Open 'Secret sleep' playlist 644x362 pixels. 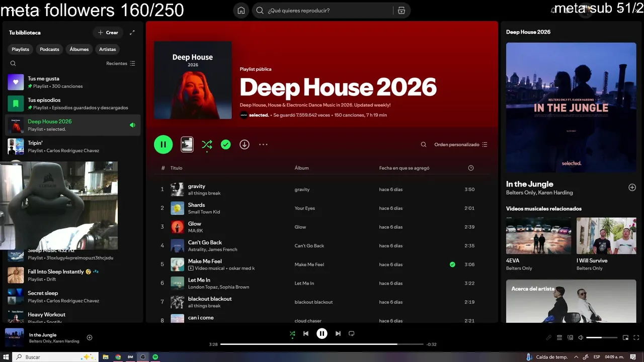pos(73,297)
